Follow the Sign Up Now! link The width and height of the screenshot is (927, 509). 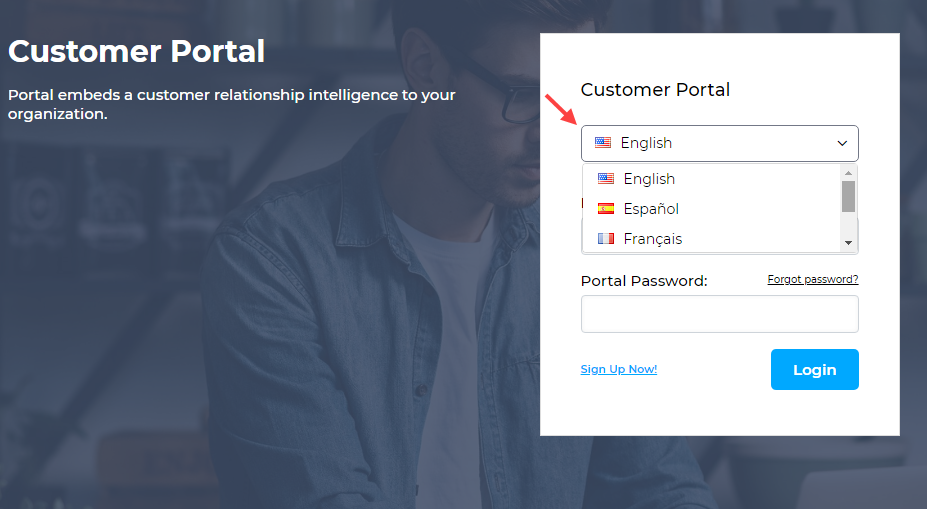tap(618, 369)
